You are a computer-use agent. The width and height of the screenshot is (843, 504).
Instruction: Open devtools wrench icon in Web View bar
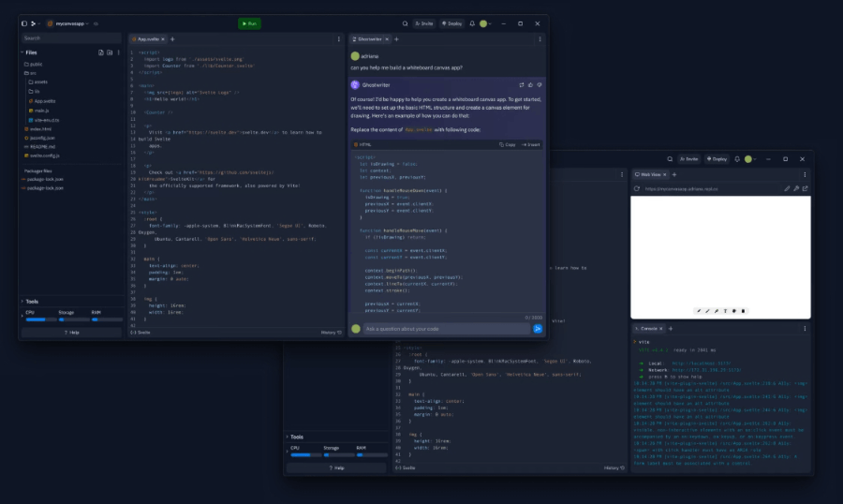click(x=796, y=189)
